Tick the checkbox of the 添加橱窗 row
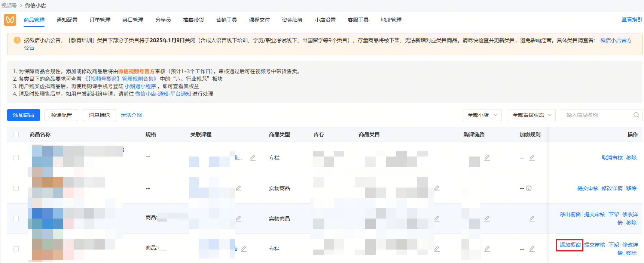 click(16, 249)
